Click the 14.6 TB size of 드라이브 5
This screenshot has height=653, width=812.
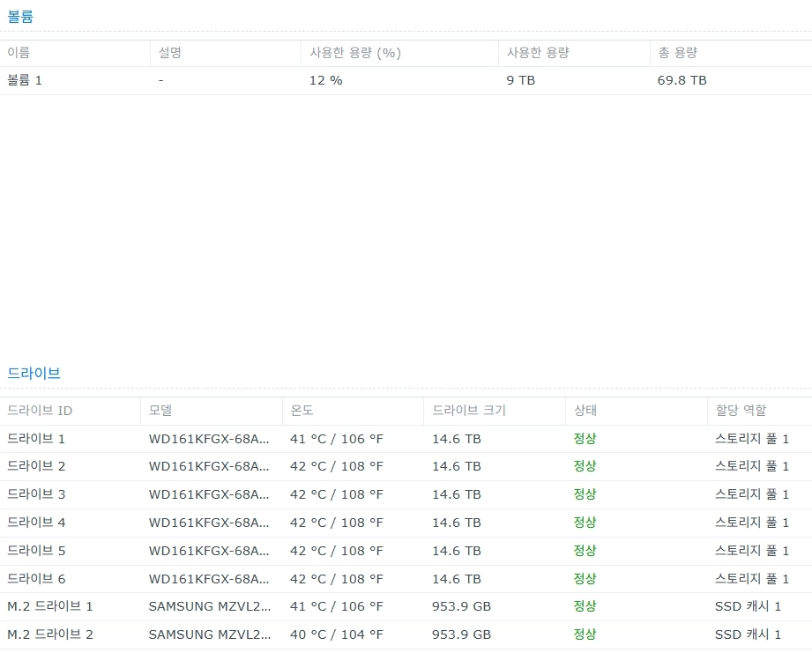(457, 551)
